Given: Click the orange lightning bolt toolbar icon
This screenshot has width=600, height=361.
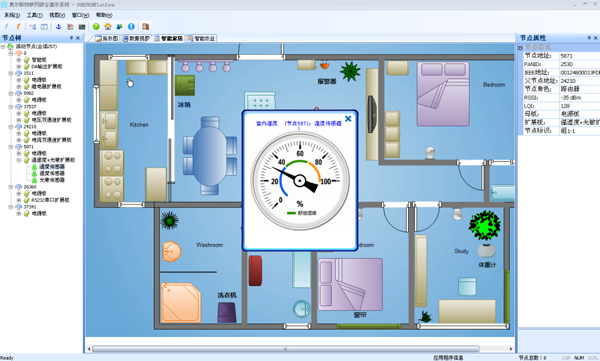Looking at the screenshot, I should 18,26.
